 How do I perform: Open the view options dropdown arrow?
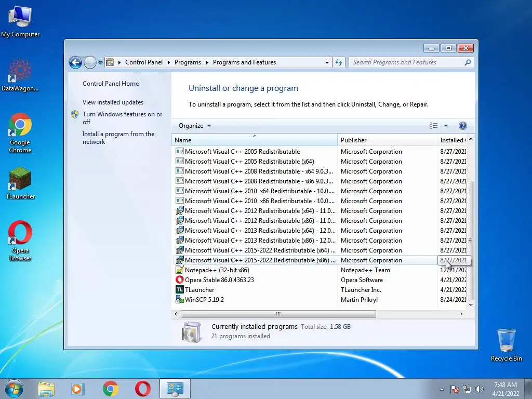446,126
